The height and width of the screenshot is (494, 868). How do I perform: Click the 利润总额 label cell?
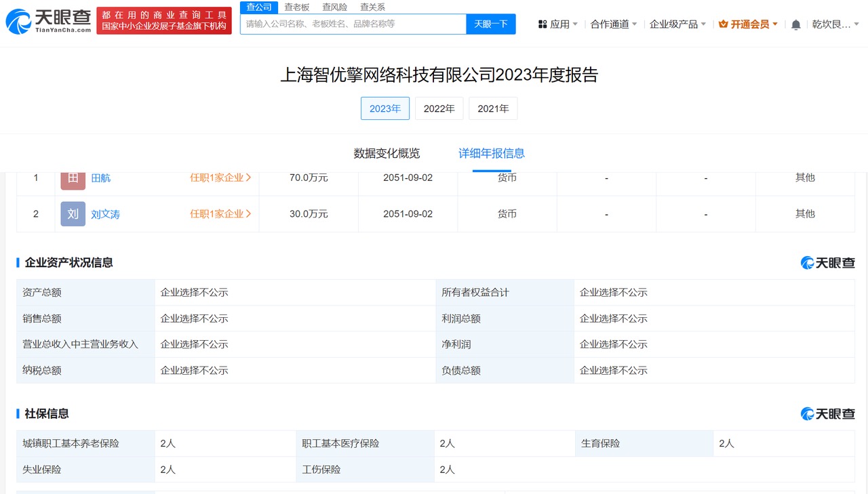[x=505, y=318]
